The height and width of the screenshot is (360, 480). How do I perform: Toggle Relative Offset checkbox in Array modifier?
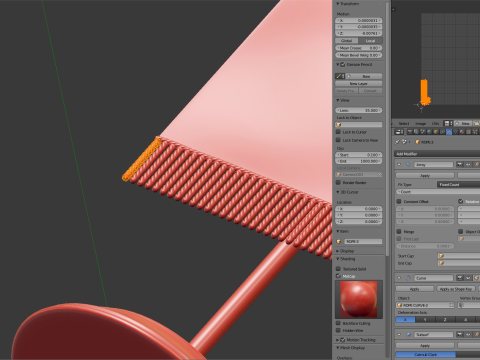[461, 201]
